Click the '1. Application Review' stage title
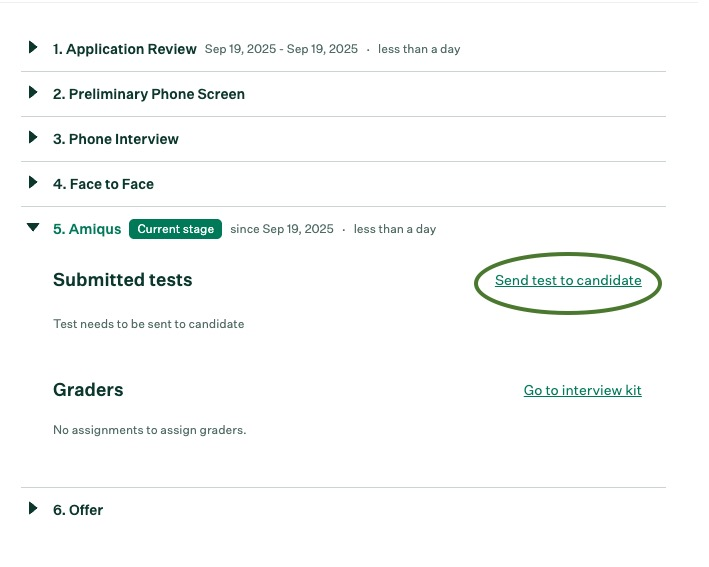This screenshot has height=567, width=709. pyautogui.click(x=125, y=49)
